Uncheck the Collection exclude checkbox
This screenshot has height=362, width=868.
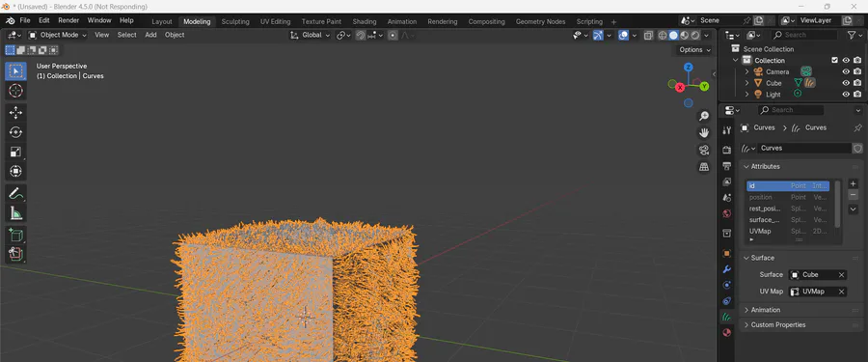[835, 61]
